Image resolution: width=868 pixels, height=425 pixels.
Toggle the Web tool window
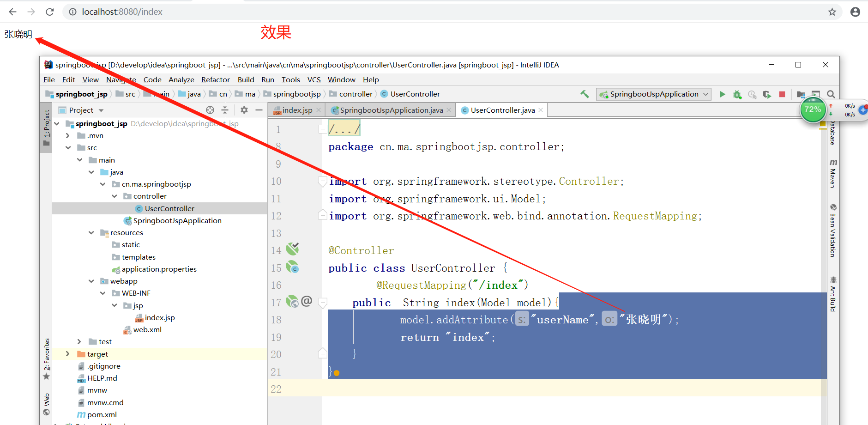[46, 405]
